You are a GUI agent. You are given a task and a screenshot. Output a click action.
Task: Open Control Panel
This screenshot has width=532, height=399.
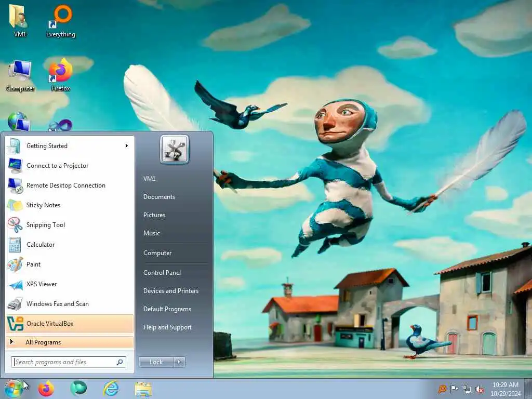[x=162, y=273]
